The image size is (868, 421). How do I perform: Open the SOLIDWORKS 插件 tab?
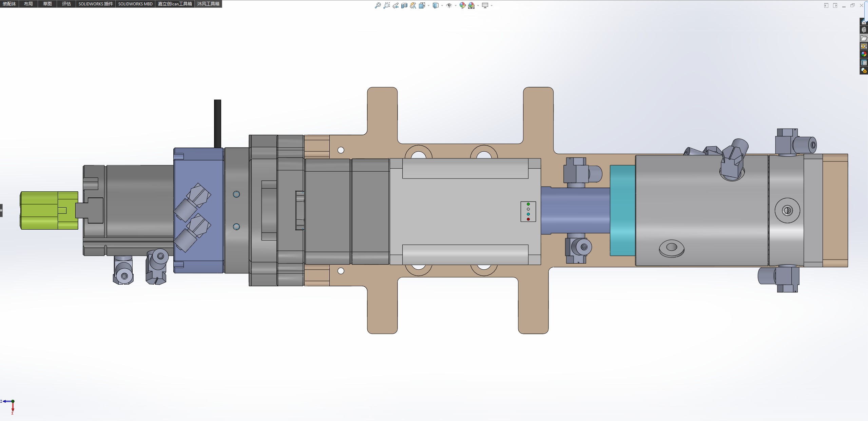coord(95,4)
